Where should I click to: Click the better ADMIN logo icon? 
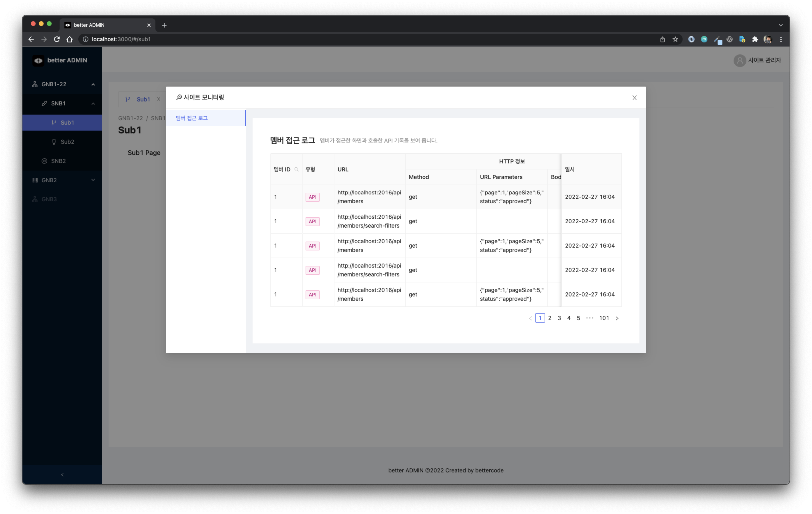point(38,60)
